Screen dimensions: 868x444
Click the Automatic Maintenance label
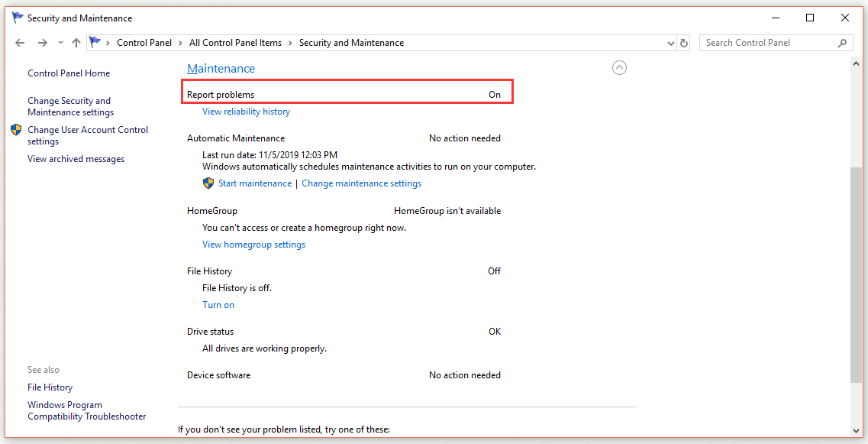[236, 138]
